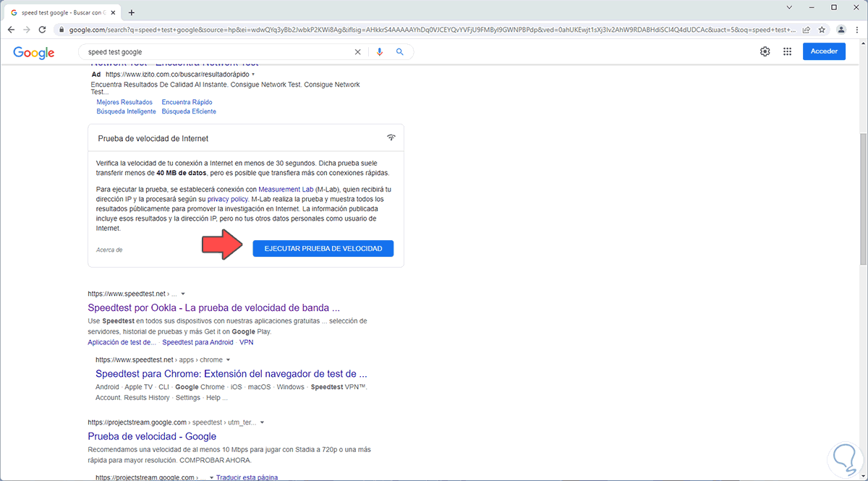Viewport: 868px width, 481px height.
Task: Open Speedtest por Ookla result title
Action: point(213,307)
